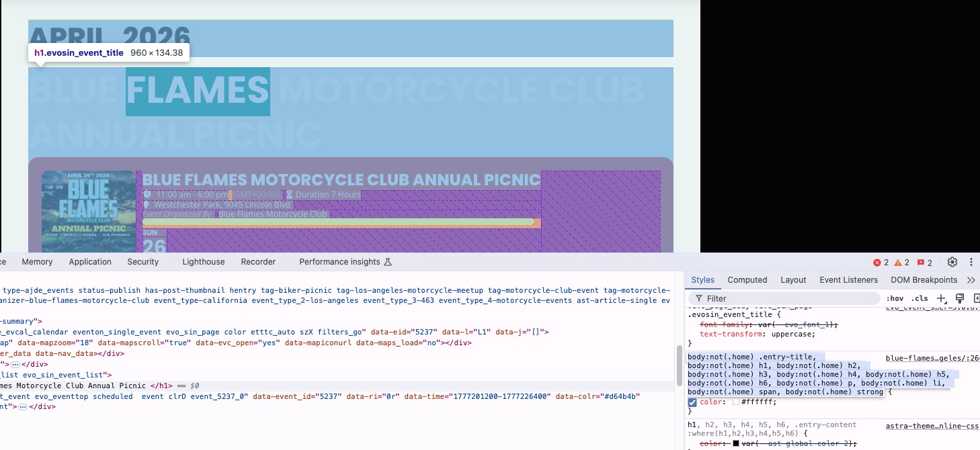
Task: Expand more sidebar tabs with double chevron
Action: point(971,280)
